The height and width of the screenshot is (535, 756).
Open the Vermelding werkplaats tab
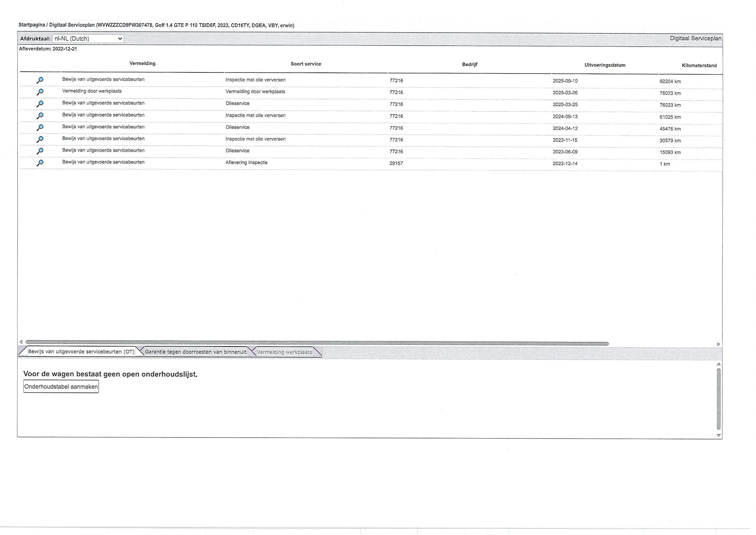[x=284, y=352]
